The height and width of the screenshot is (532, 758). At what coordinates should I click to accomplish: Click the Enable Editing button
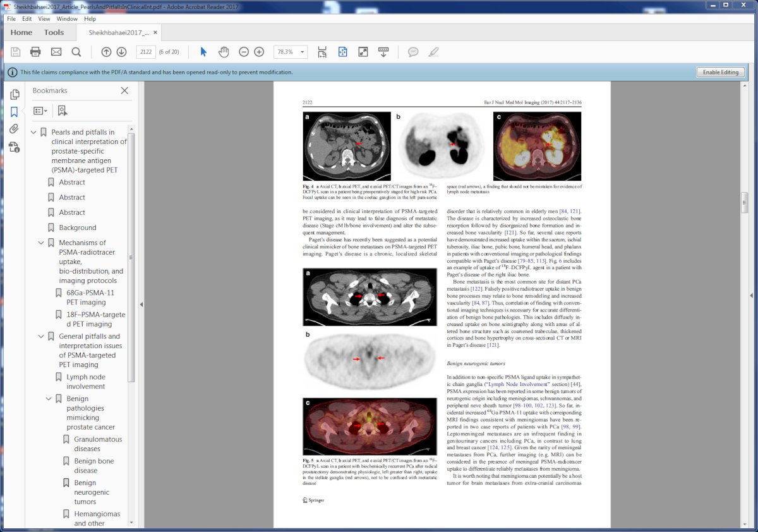pos(721,72)
